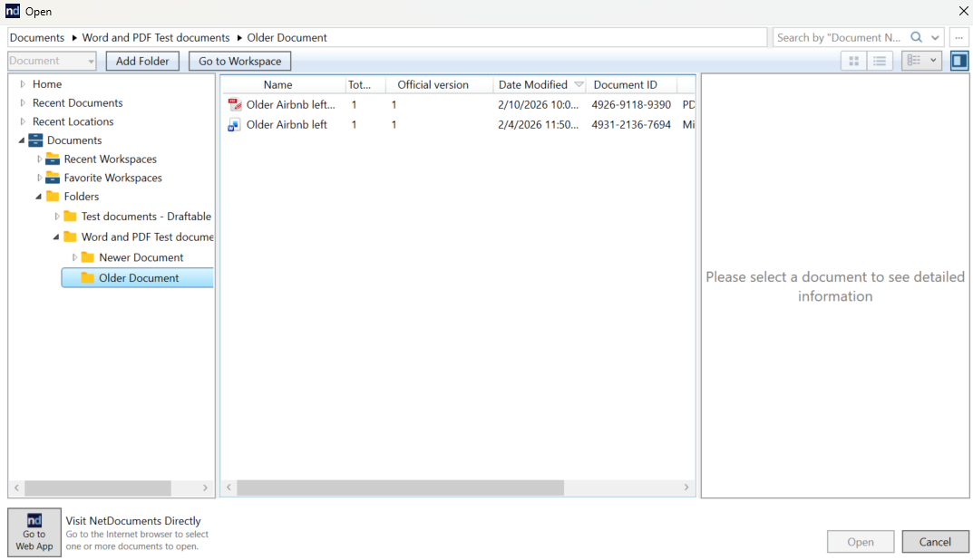Select the Newer Document folder
Screen dimensions: 973x560
tap(141, 257)
